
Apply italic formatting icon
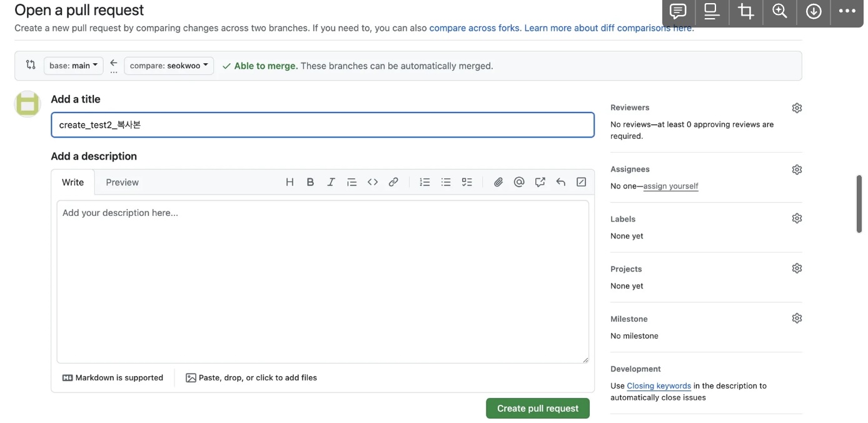click(331, 181)
